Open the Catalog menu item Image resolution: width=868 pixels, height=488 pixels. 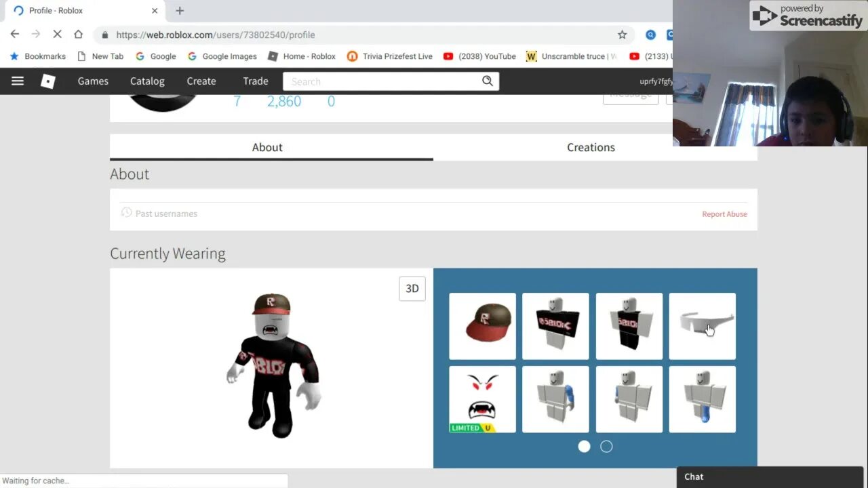coord(147,81)
